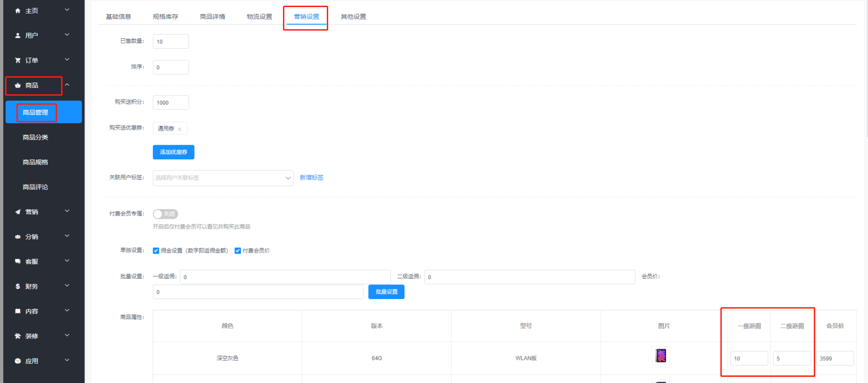Collapse the 商品 menu chevron
The height and width of the screenshot is (383, 868).
click(67, 85)
